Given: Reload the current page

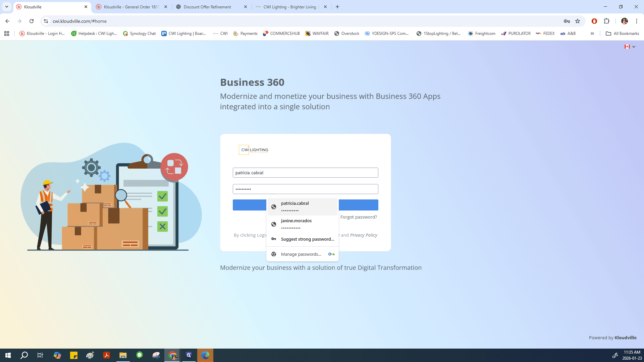Looking at the screenshot, I should tap(32, 21).
